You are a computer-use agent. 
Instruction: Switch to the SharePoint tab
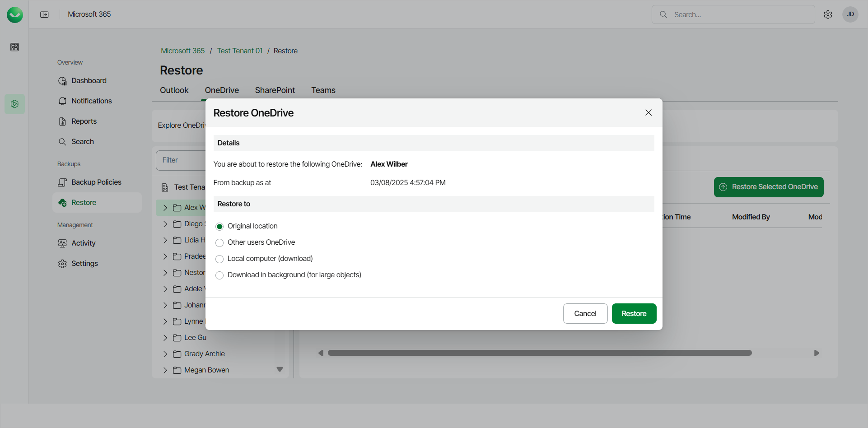[275, 90]
